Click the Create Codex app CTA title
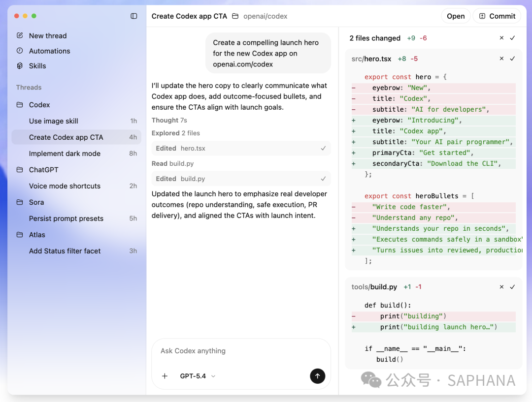This screenshot has width=532, height=402. (x=189, y=16)
